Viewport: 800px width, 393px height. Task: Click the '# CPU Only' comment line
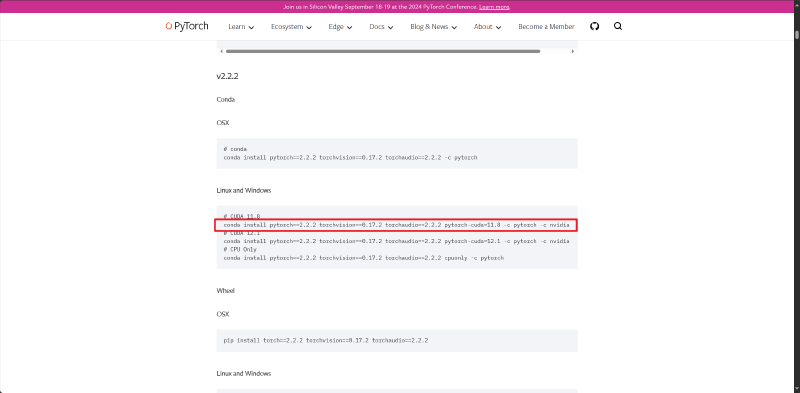coord(240,250)
